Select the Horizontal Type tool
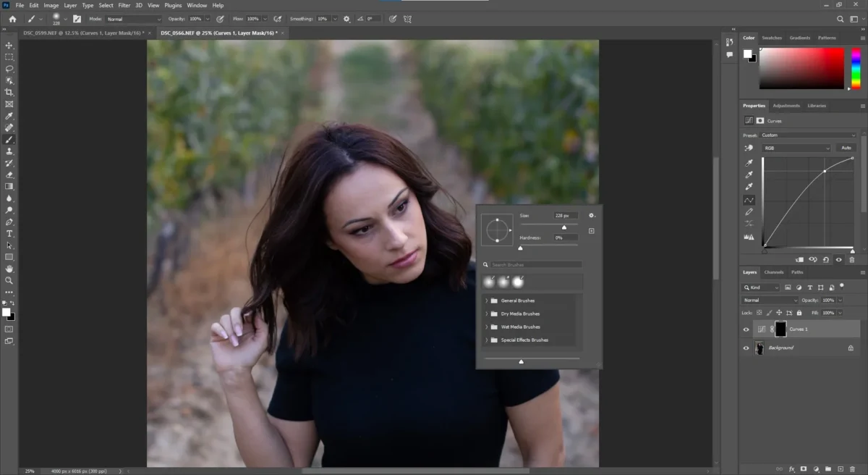 point(9,233)
